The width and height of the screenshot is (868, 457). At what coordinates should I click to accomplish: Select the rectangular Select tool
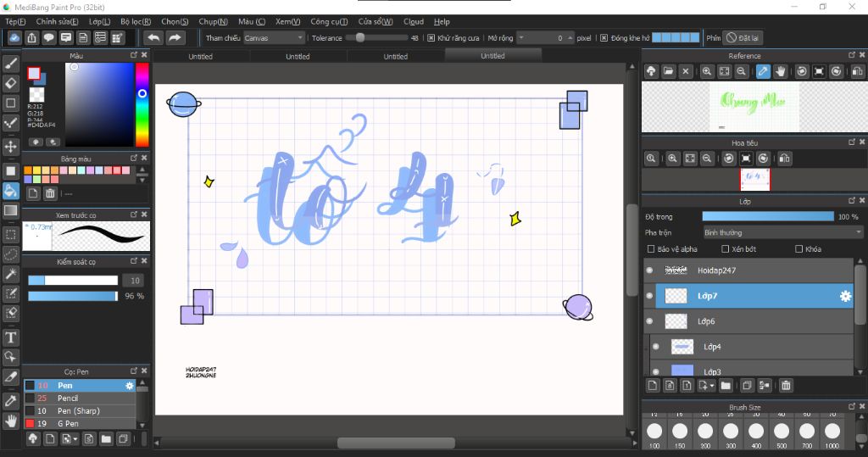pyautogui.click(x=10, y=234)
